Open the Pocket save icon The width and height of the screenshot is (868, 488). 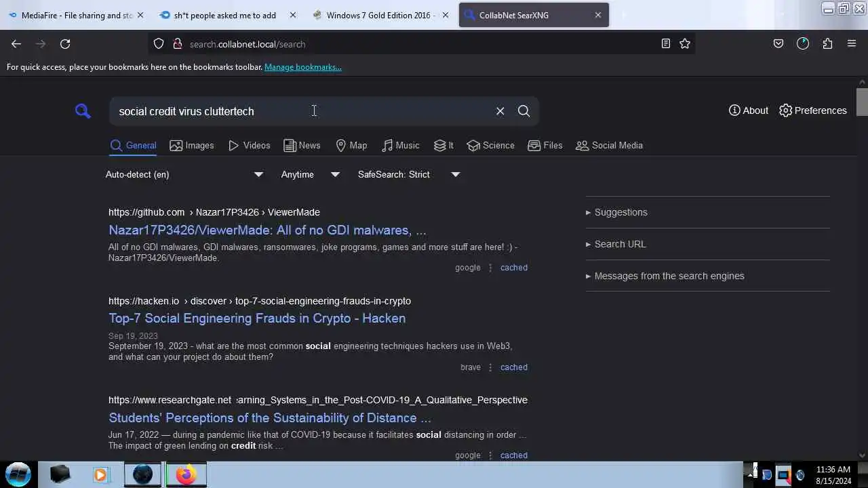(778, 44)
